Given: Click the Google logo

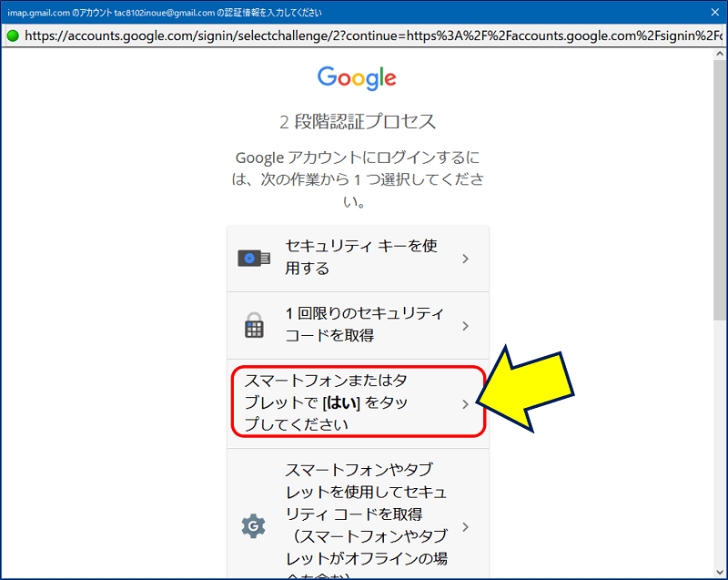Looking at the screenshot, I should tap(357, 77).
